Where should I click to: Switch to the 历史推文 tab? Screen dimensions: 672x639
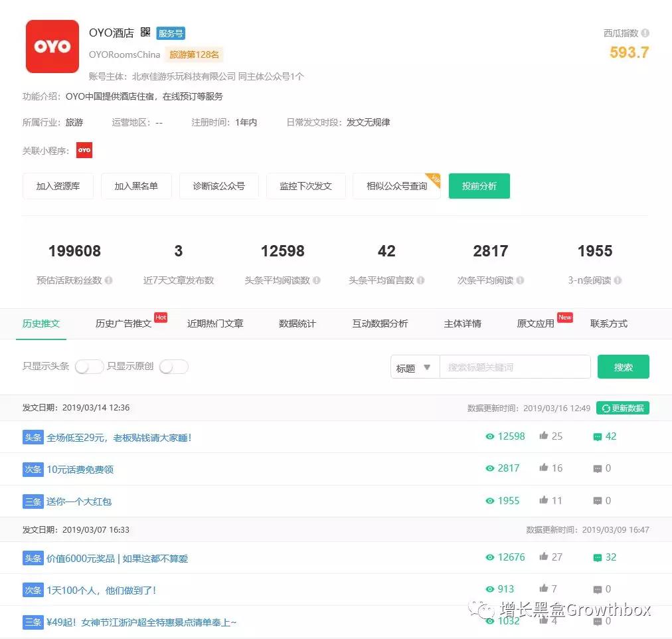click(41, 323)
